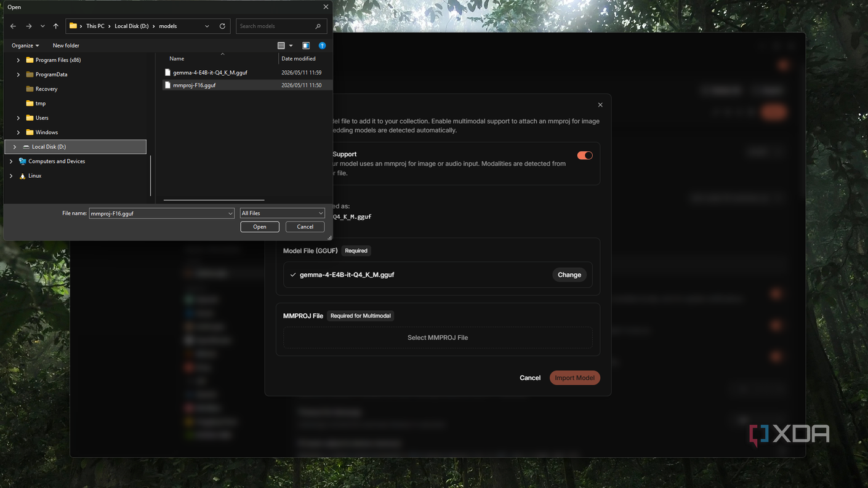The image size is (868, 488).
Task: Select the tmp folder in the tree
Action: point(41,103)
